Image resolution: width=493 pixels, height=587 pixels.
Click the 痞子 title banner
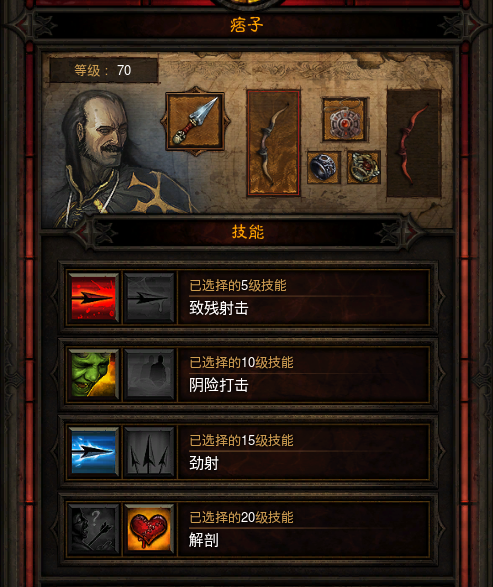click(247, 25)
